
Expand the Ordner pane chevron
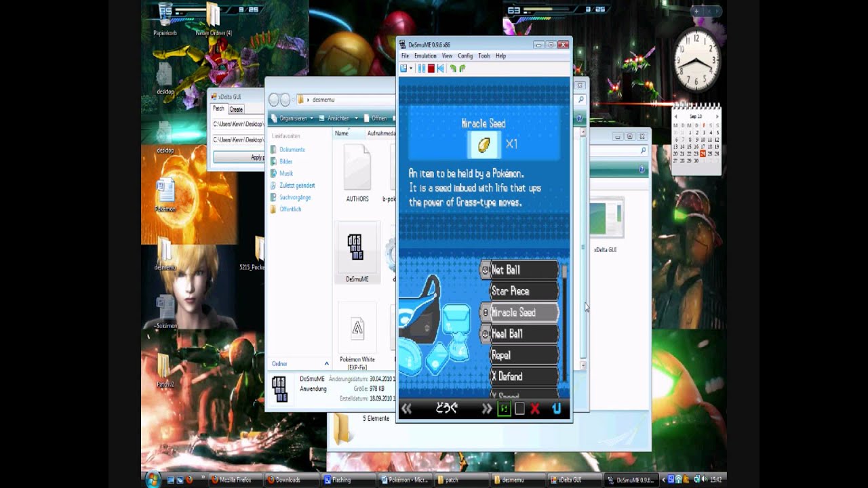tap(326, 364)
